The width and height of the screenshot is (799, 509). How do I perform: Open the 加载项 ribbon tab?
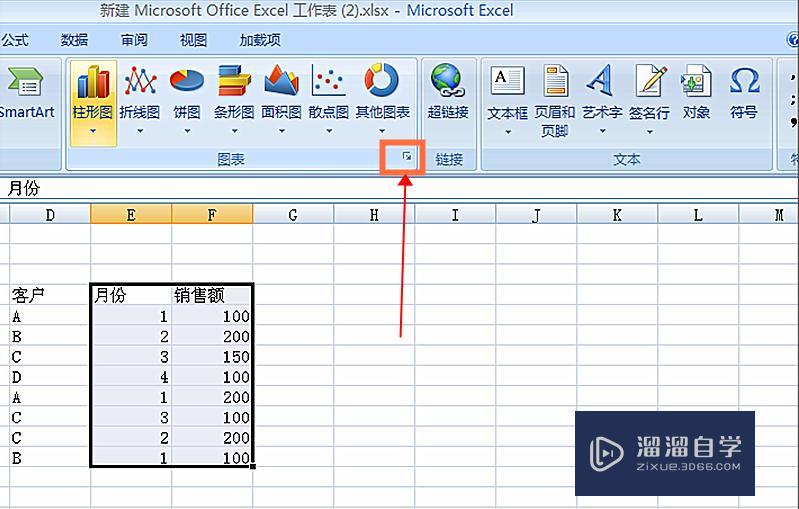260,40
